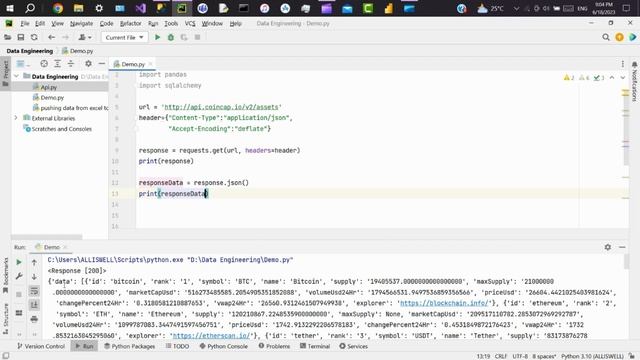Open Windows taskbar search

(x=30, y=8)
